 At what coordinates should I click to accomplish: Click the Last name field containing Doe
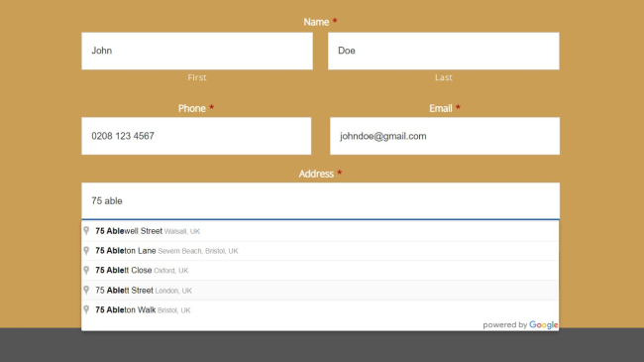click(x=444, y=51)
